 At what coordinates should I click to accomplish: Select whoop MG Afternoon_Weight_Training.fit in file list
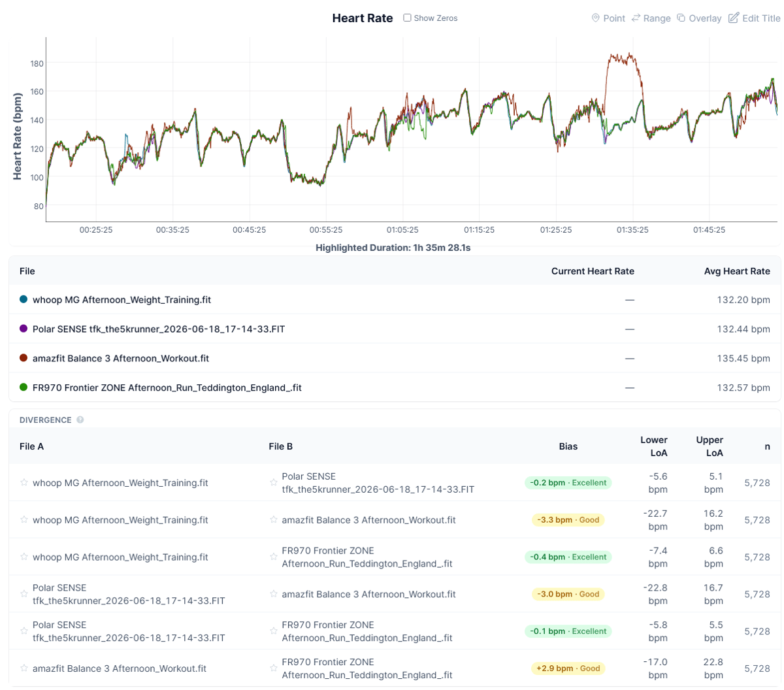(x=122, y=300)
